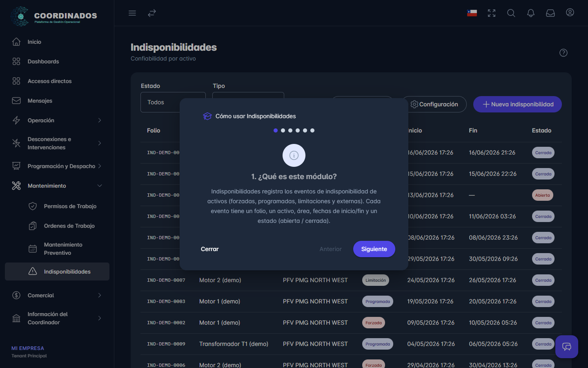This screenshot has width=588, height=368.
Task: Click the Limitación type badge for IND-DEMO-0007
Action: tap(376, 280)
